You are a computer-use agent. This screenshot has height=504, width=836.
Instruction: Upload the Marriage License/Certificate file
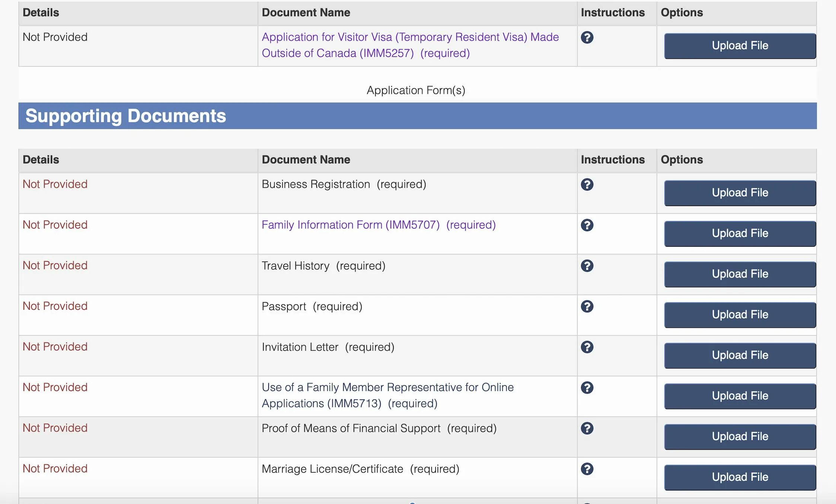[740, 477]
